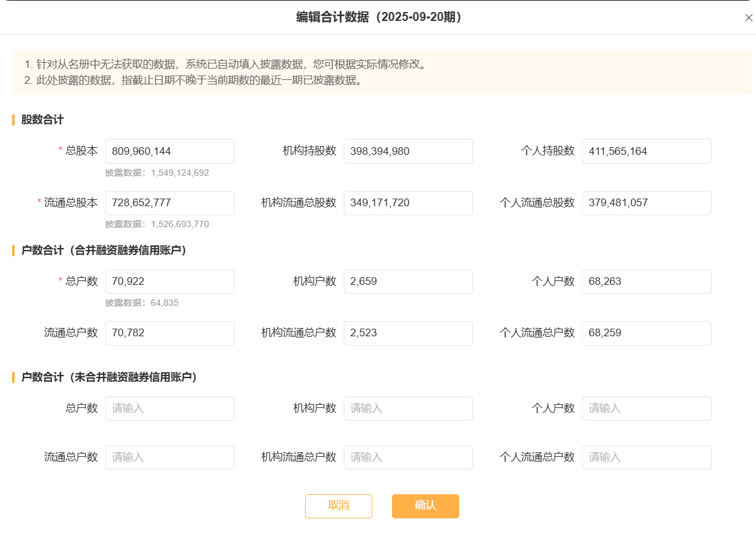756x538 pixels.
Task: Select the 流通总股本 input field
Action: coord(170,203)
